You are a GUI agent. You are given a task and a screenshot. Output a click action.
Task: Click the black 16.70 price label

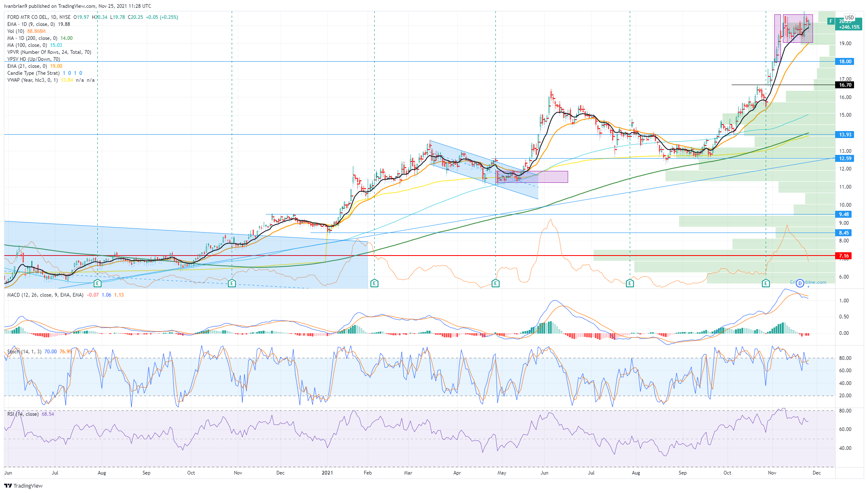click(845, 85)
